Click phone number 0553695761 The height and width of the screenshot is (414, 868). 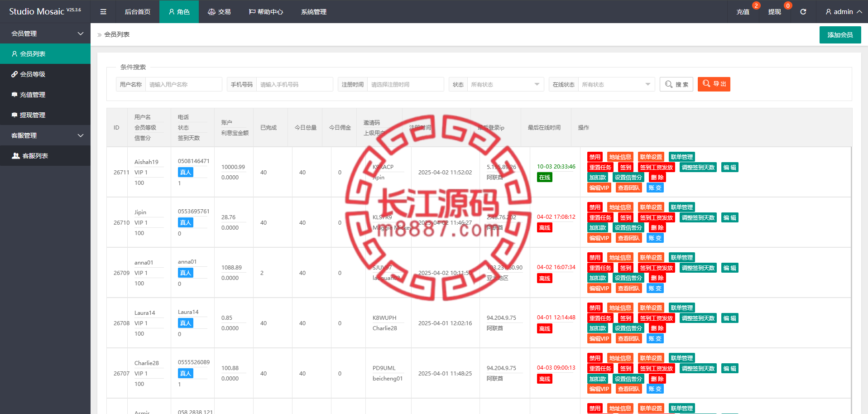click(x=194, y=212)
